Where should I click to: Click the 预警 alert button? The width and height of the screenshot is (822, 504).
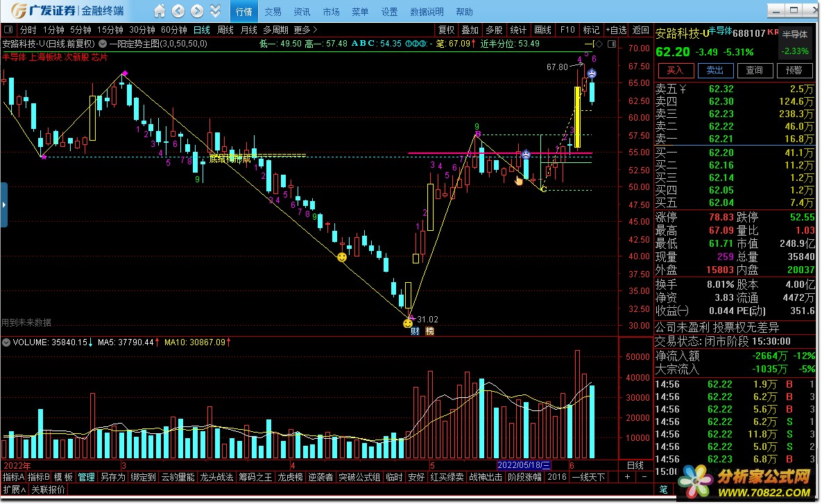coord(794,70)
